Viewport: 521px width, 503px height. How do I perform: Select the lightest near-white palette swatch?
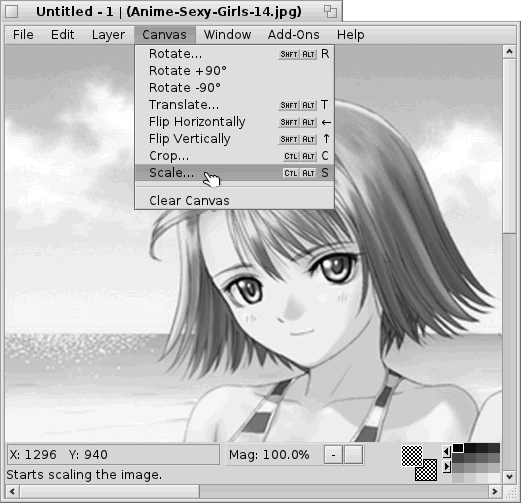494,477
